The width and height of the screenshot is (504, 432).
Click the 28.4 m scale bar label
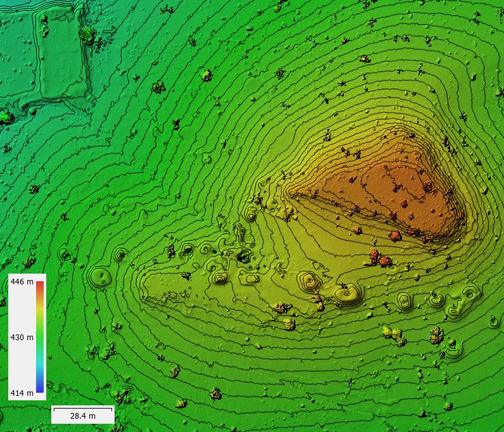click(83, 416)
